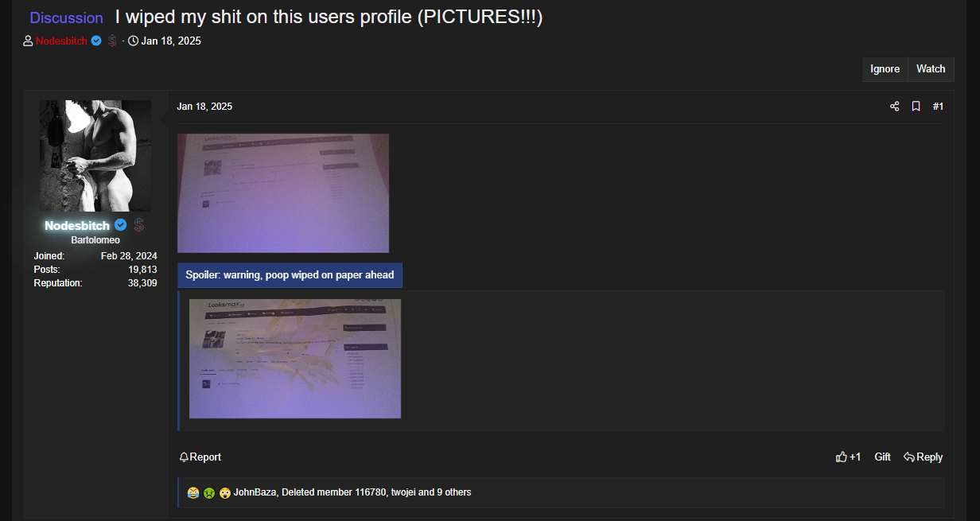Screen dimensions: 980x521
Task: Open the Nodesbitch profile avatar image
Action: pyautogui.click(x=95, y=156)
